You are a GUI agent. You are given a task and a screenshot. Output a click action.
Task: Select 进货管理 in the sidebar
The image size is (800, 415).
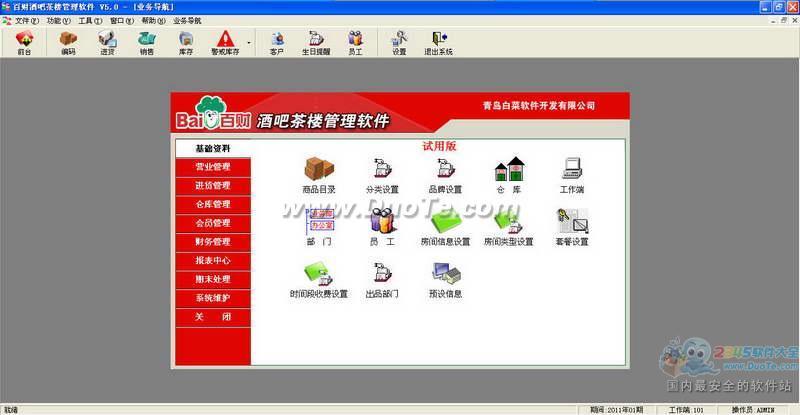click(x=213, y=186)
